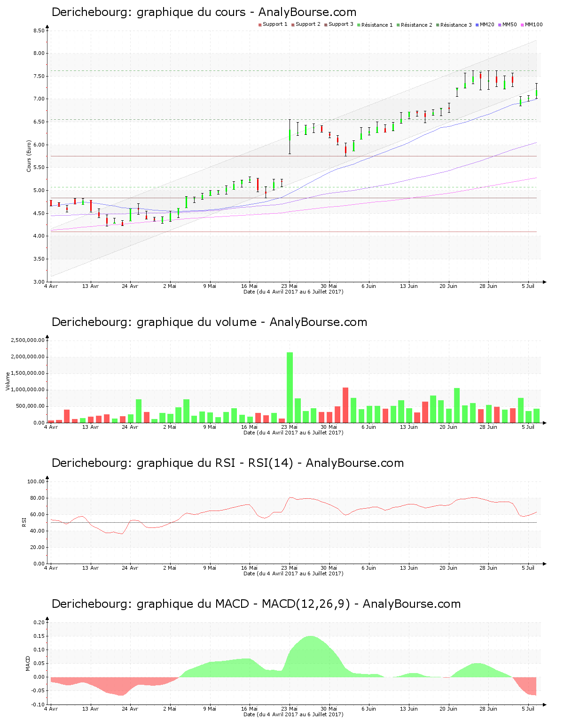Click '23 Mai' date under price chart
Image resolution: width=564 pixels, height=728 pixels.
pyautogui.click(x=290, y=286)
